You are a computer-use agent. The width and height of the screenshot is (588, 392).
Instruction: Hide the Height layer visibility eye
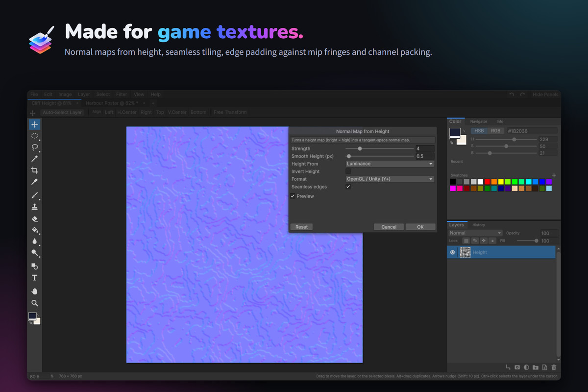pos(453,252)
